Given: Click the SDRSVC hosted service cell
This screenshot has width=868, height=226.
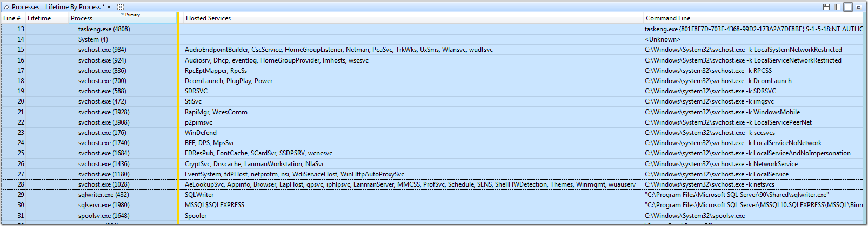Looking at the screenshot, I should click(x=196, y=91).
